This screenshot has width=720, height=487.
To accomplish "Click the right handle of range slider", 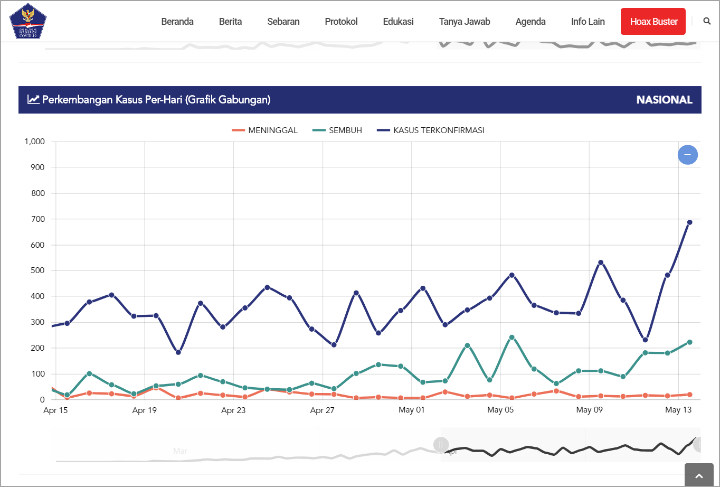I will click(x=698, y=444).
